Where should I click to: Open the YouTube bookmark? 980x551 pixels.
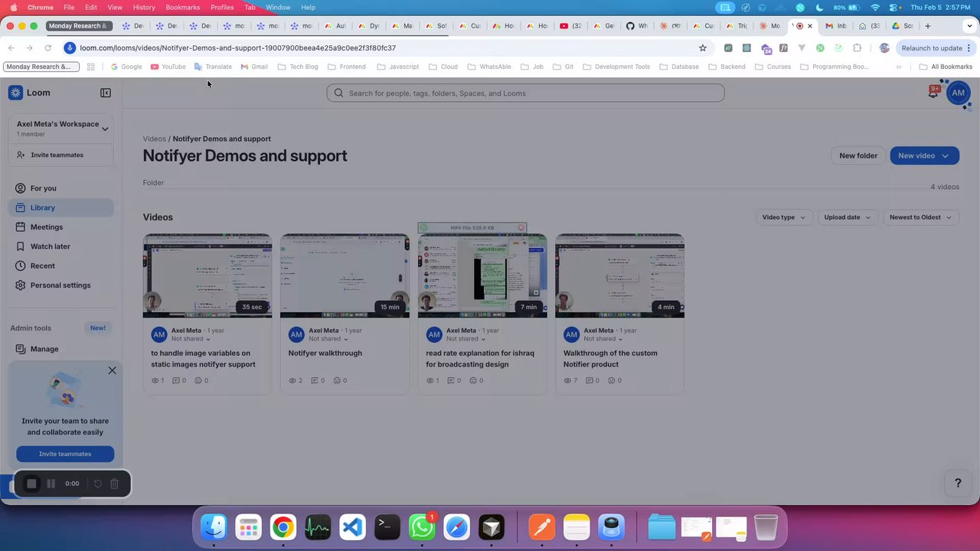168,67
